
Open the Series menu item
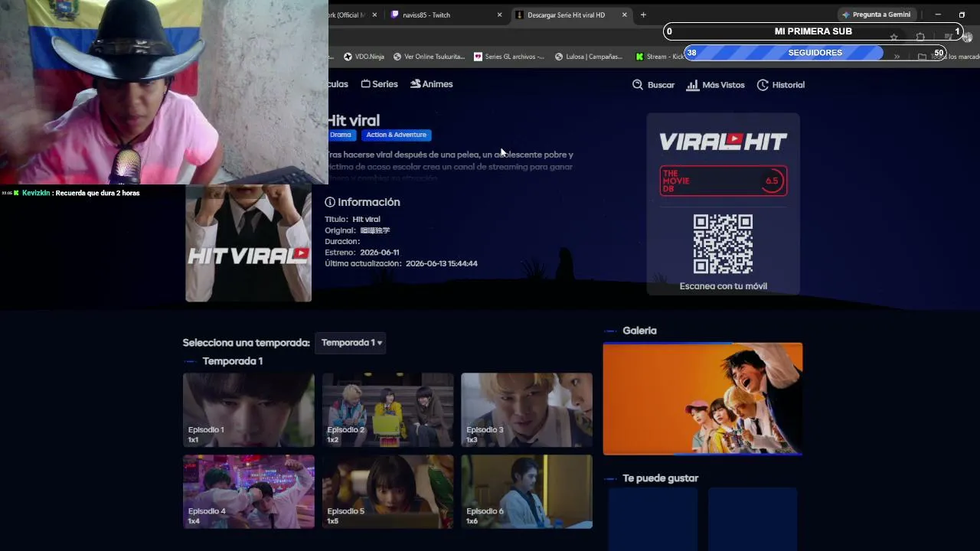[x=380, y=84]
